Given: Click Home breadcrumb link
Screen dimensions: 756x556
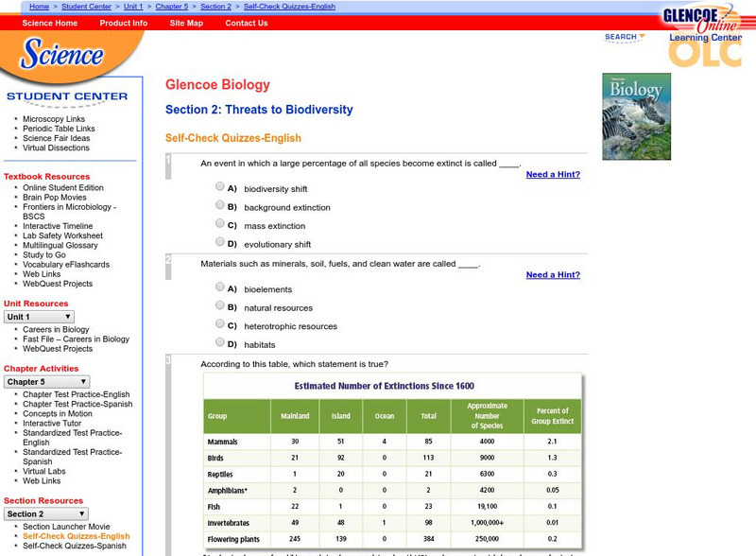Looking at the screenshot, I should click(39, 7).
